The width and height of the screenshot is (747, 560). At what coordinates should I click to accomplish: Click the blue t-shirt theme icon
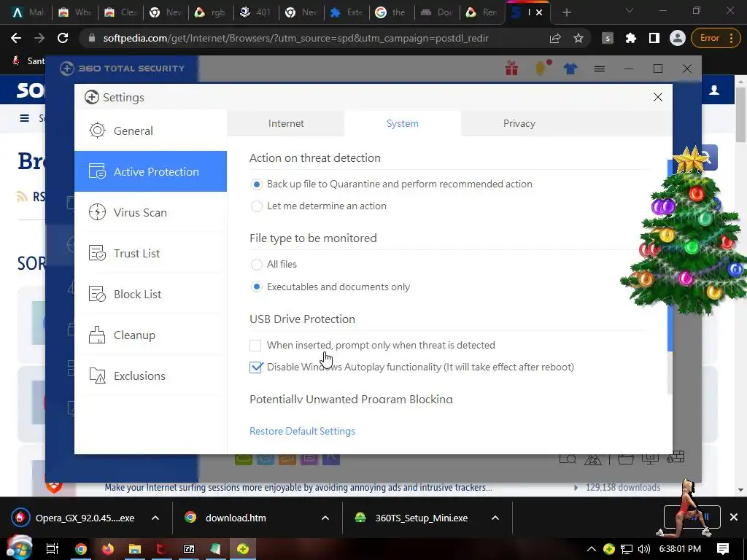(570, 69)
